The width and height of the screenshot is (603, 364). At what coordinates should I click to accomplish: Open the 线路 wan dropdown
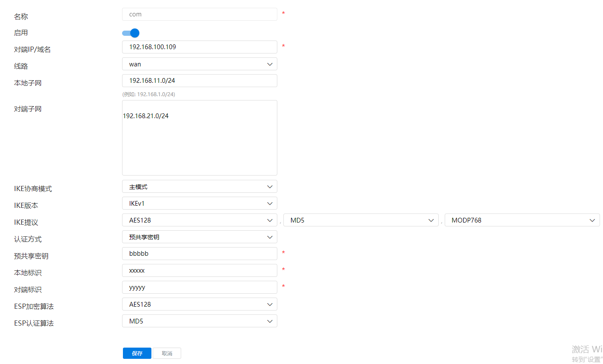(199, 64)
